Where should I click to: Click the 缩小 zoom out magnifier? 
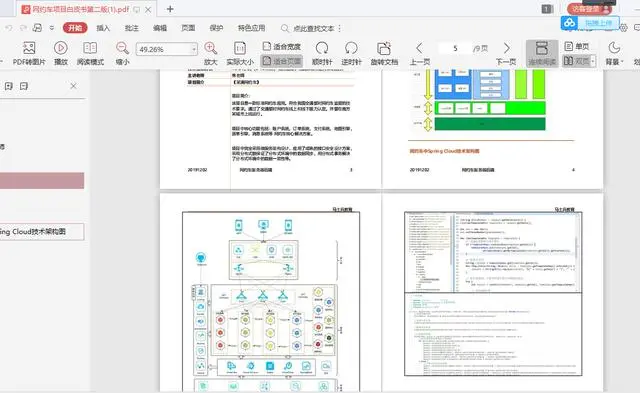(x=122, y=53)
